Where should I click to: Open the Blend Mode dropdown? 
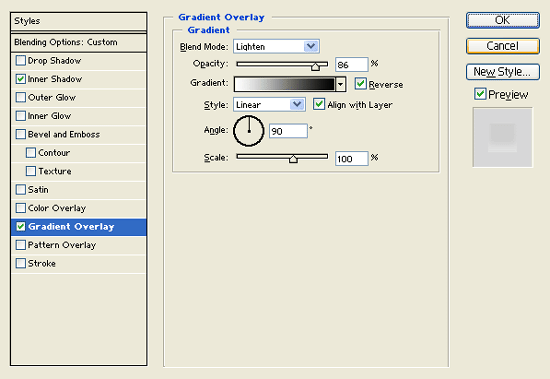point(276,46)
